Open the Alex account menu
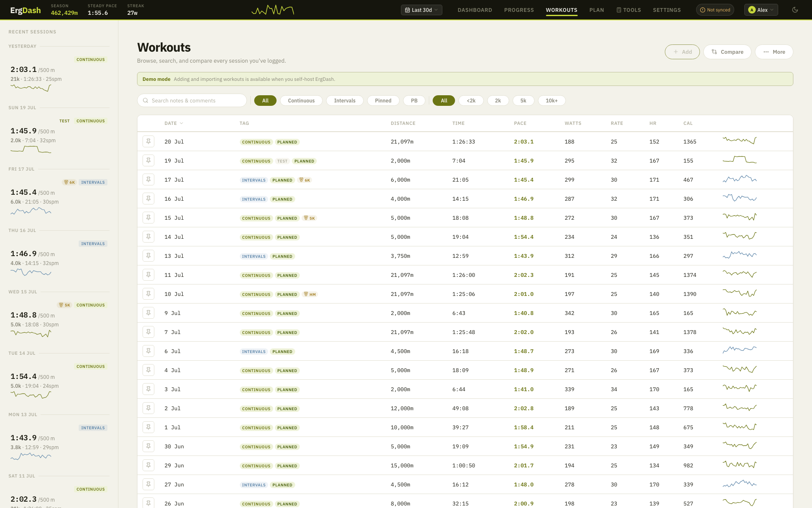The height and width of the screenshot is (508, 812). (x=761, y=10)
